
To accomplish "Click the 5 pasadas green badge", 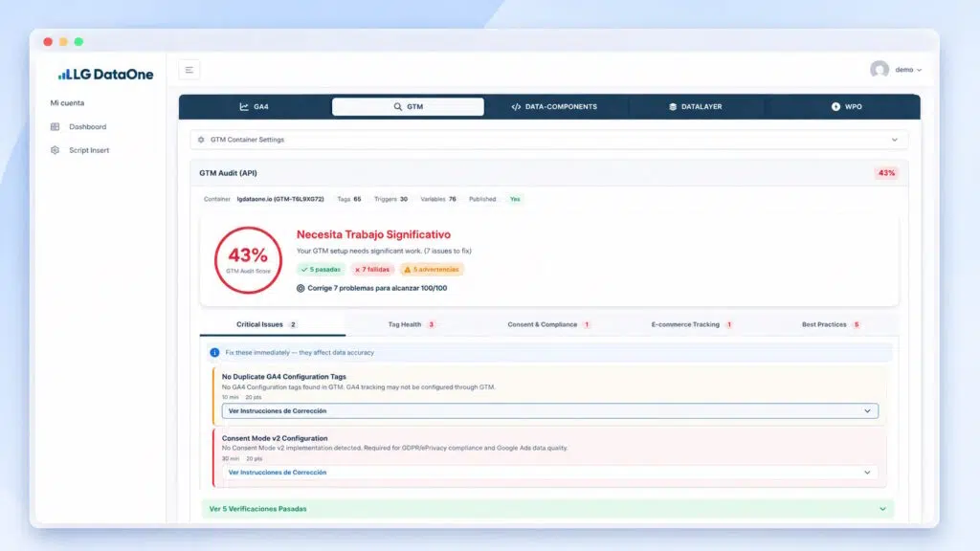I will pyautogui.click(x=320, y=270).
